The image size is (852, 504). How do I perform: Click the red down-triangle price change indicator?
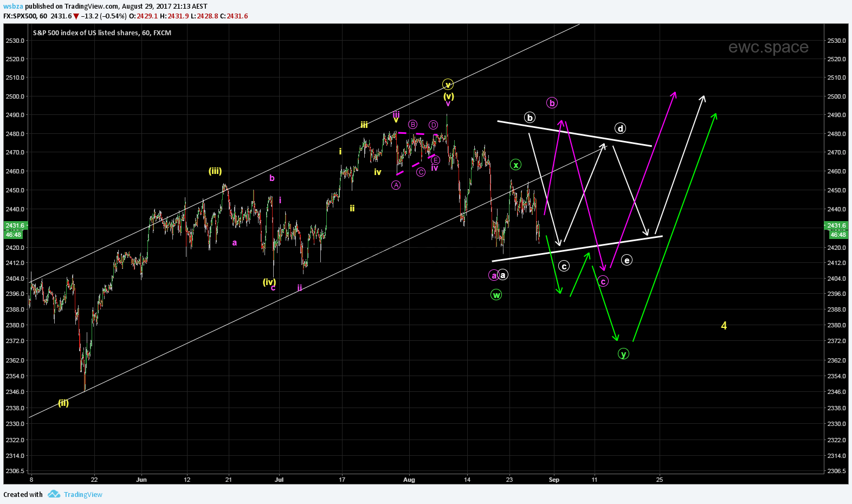click(76, 16)
